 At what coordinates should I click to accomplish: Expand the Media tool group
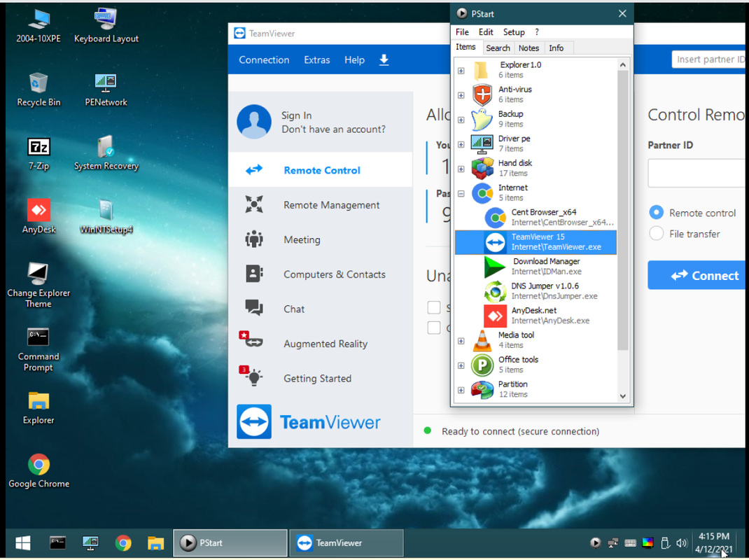point(461,341)
